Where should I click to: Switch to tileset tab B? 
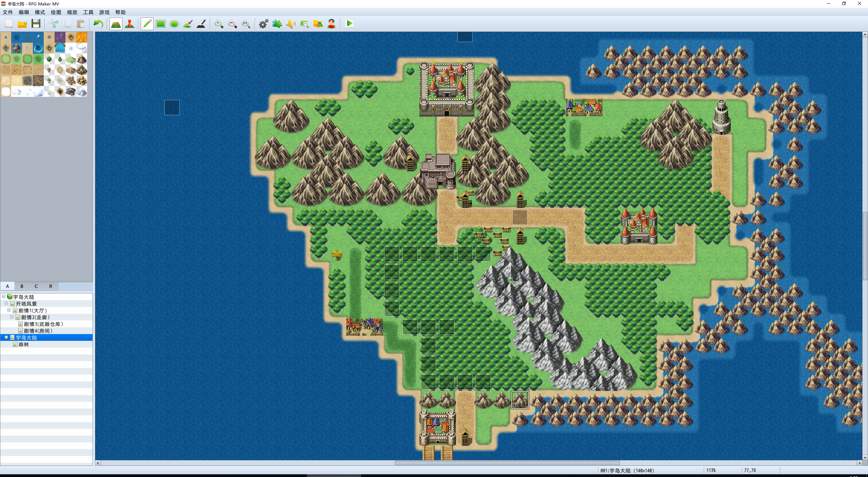pos(22,286)
